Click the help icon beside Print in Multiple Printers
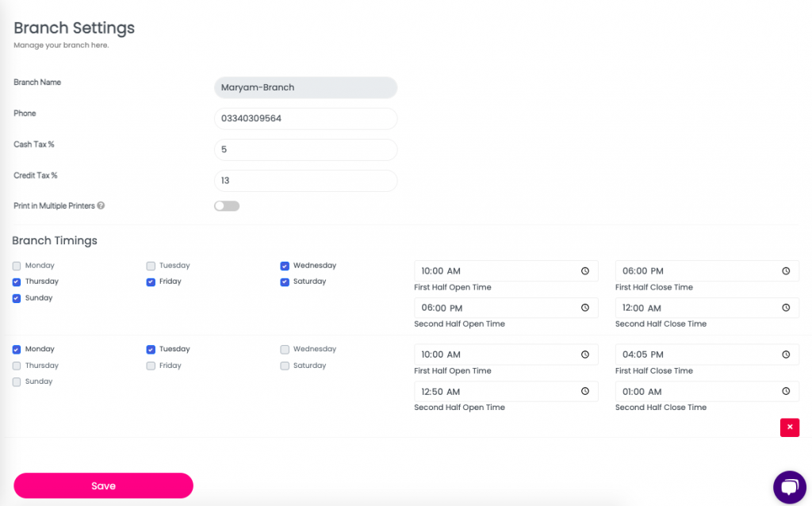 101,206
